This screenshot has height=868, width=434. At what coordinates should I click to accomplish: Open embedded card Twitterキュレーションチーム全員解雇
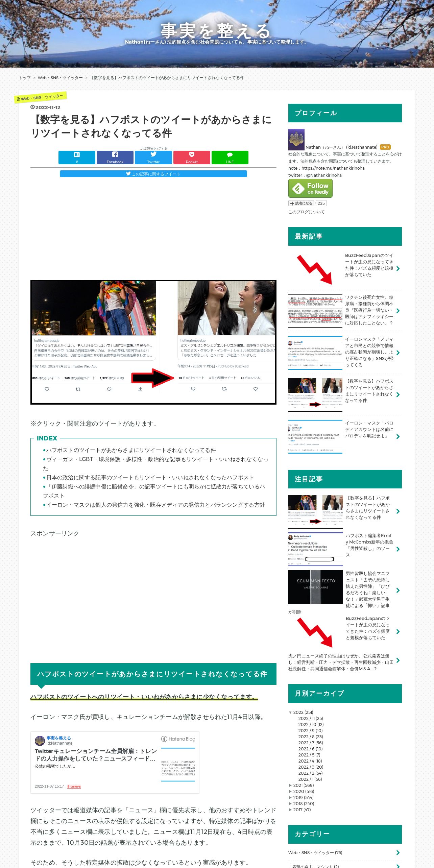tap(96, 754)
